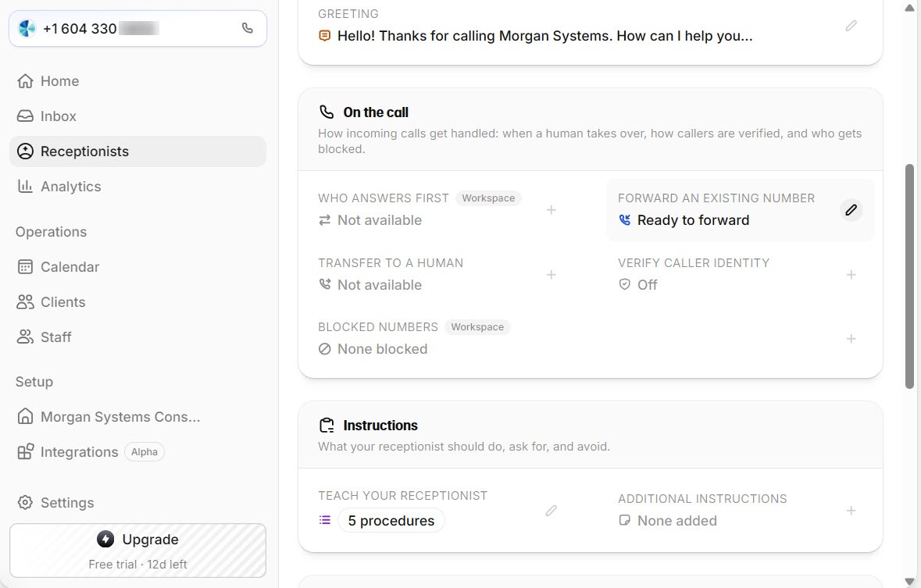Screen dimensions: 921x588
Task: Click the Home house icon
Action: 25,81
